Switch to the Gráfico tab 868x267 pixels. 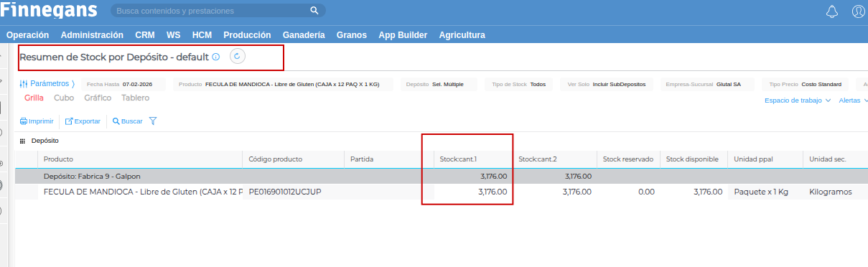pyautogui.click(x=98, y=98)
